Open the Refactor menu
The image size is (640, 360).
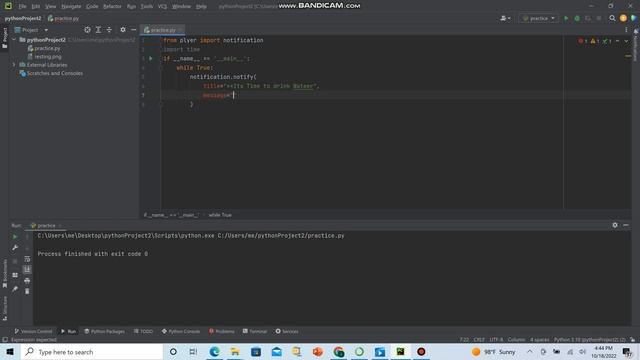click(x=112, y=7)
